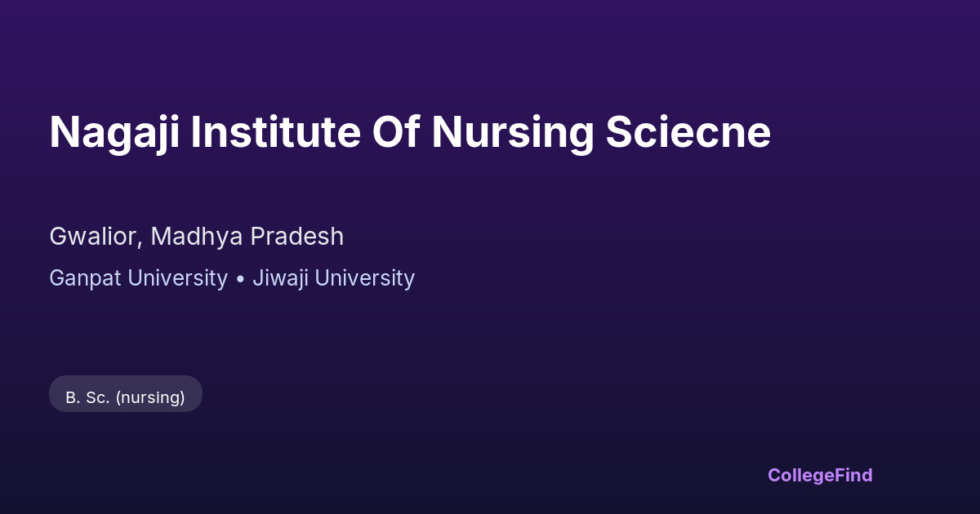Click the Nagaji Institute Of Nursing Sciecne title

pyautogui.click(x=410, y=132)
